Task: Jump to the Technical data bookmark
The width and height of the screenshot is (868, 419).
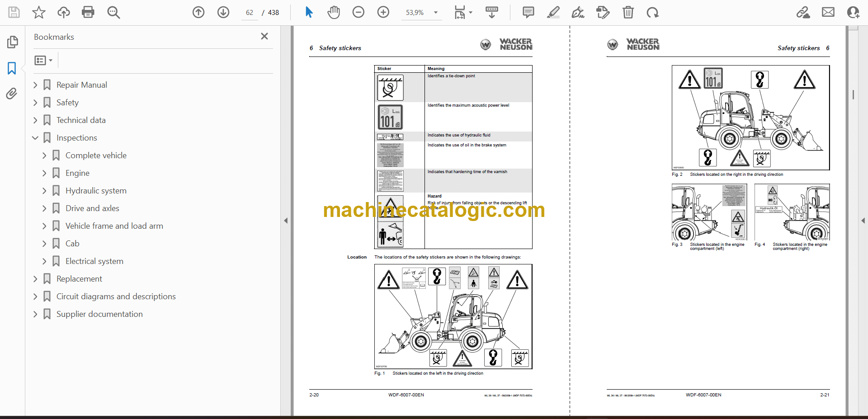Action: tap(81, 120)
